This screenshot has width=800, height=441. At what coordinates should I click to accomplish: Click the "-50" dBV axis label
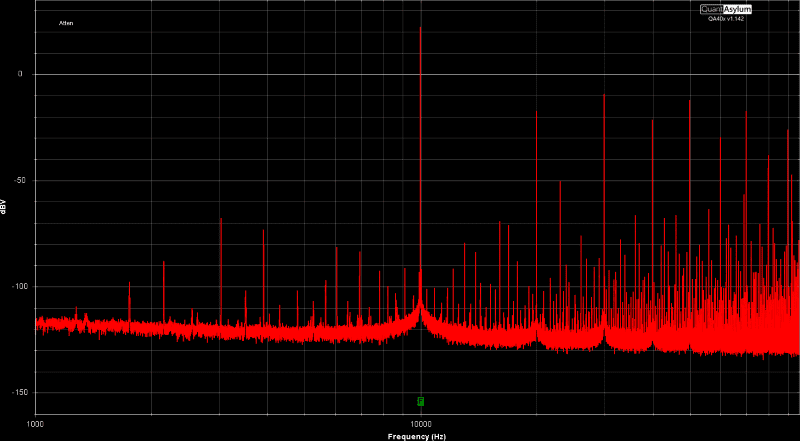point(18,180)
